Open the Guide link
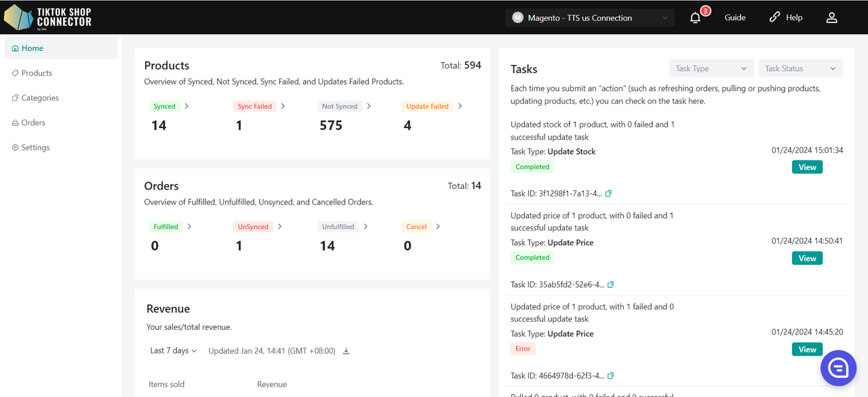The height and width of the screenshot is (397, 868). tap(734, 18)
